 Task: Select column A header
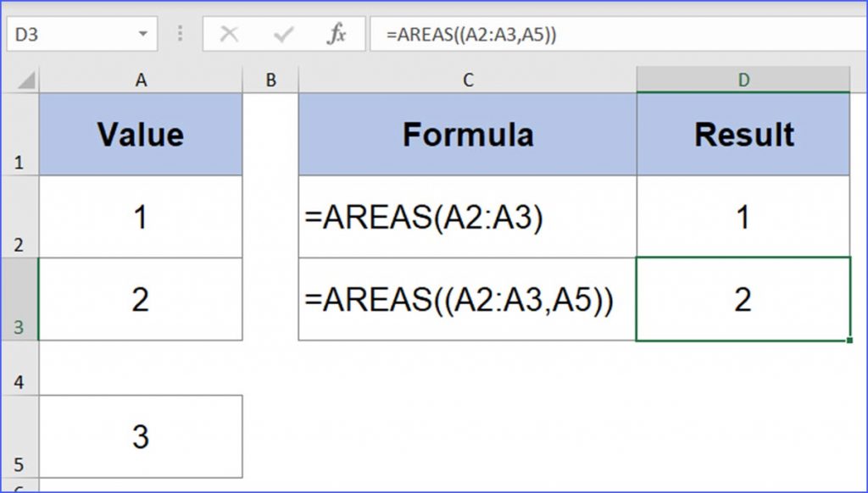pos(141,80)
